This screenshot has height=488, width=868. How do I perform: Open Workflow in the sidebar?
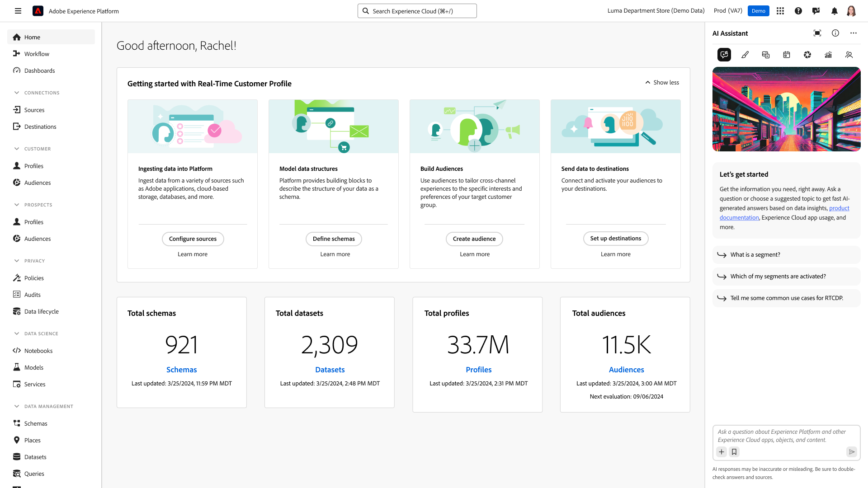(x=37, y=54)
